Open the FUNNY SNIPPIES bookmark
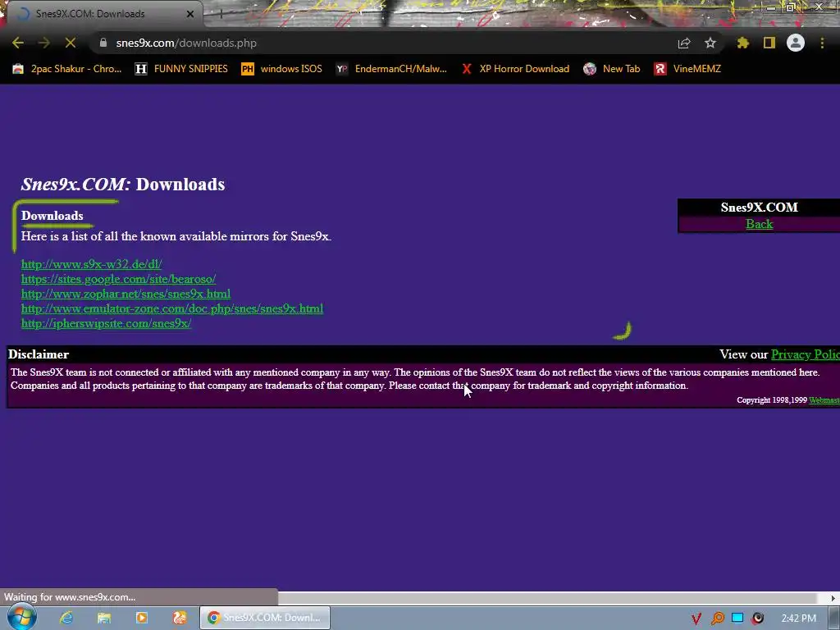This screenshot has height=630, width=840. click(181, 69)
